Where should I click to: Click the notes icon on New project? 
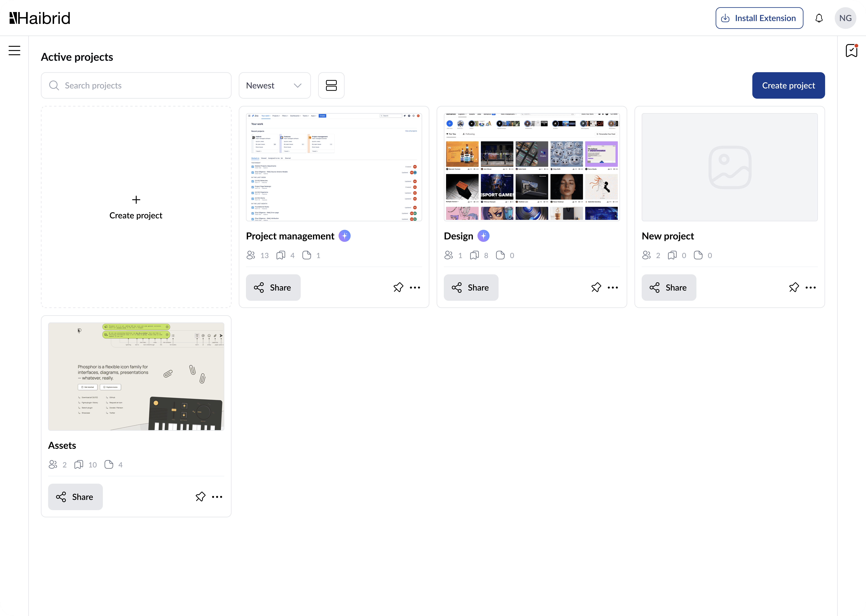tap(698, 255)
